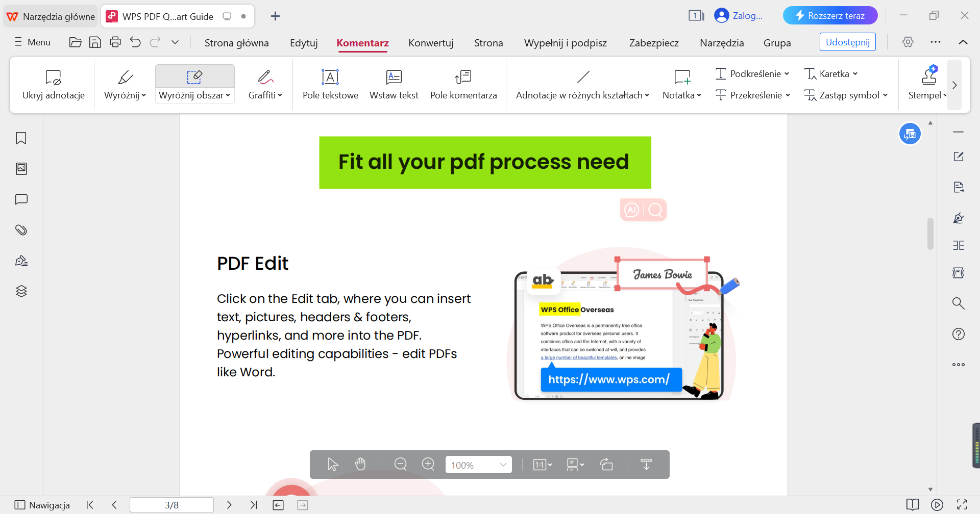Open the Edytuj tab

click(x=304, y=43)
